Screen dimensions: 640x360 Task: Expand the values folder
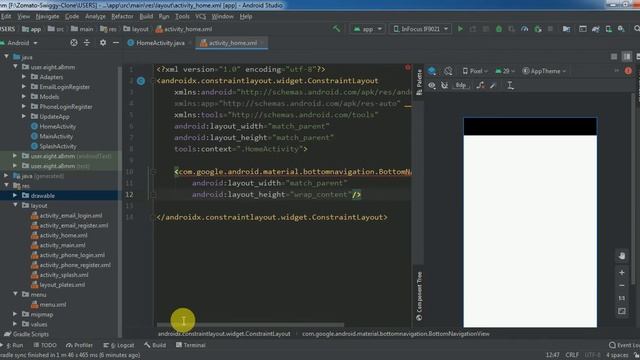click(15, 324)
